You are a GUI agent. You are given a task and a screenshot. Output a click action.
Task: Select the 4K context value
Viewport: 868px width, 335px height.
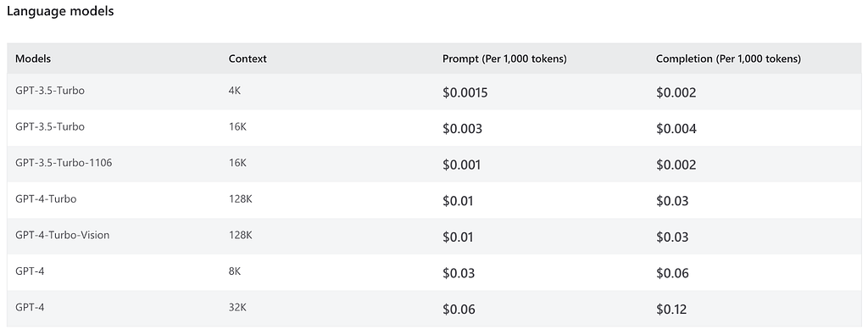tap(235, 91)
